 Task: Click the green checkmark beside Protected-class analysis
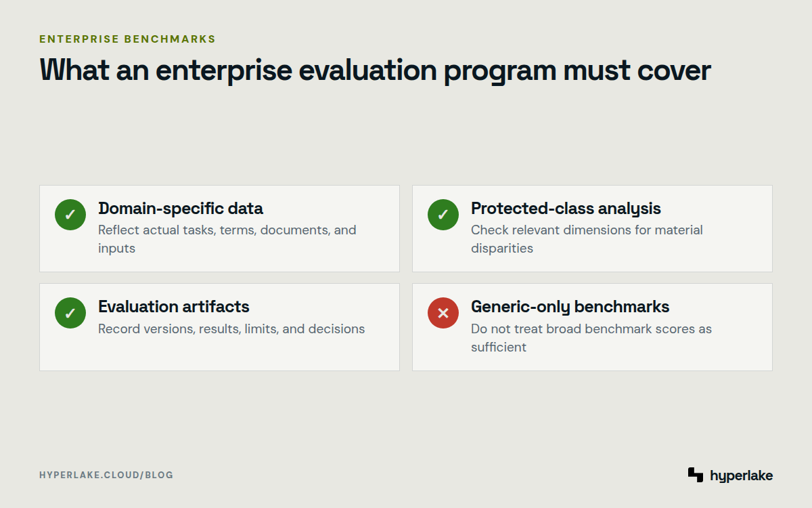point(443,215)
